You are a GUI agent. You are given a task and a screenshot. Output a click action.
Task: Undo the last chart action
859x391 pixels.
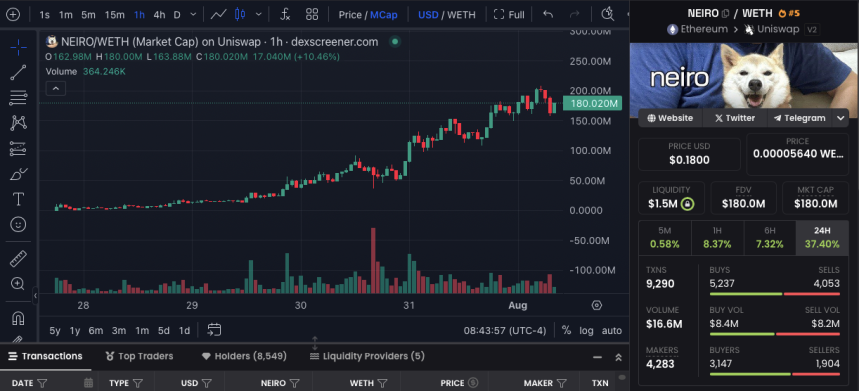point(548,14)
